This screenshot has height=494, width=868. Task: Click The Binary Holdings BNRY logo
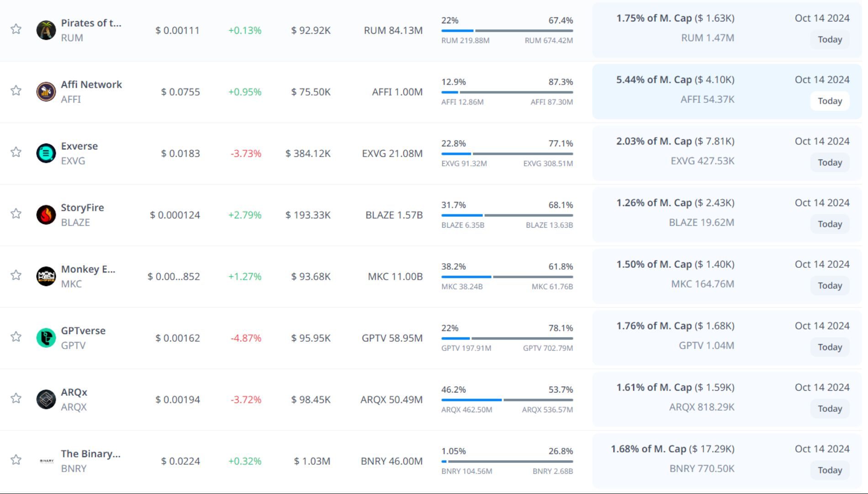click(46, 461)
